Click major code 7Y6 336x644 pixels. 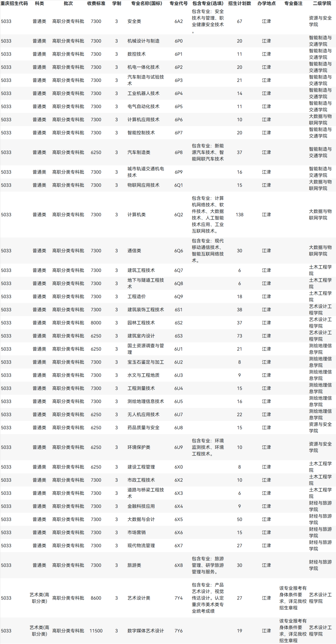pyautogui.click(x=179, y=630)
